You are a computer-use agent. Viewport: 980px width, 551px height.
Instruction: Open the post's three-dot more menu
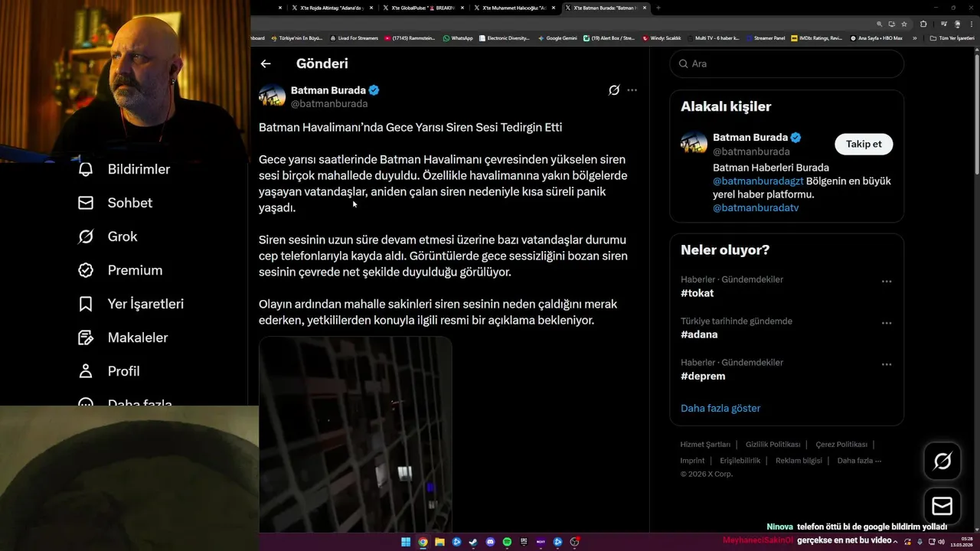click(632, 90)
